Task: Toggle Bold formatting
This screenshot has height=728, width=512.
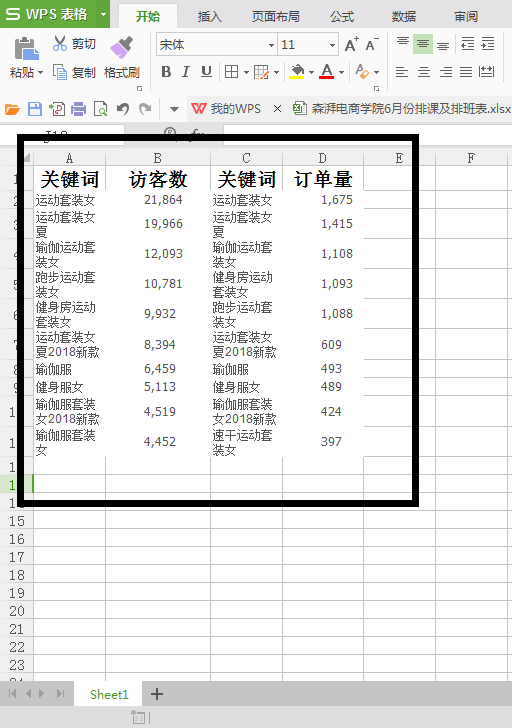Action: pos(166,72)
